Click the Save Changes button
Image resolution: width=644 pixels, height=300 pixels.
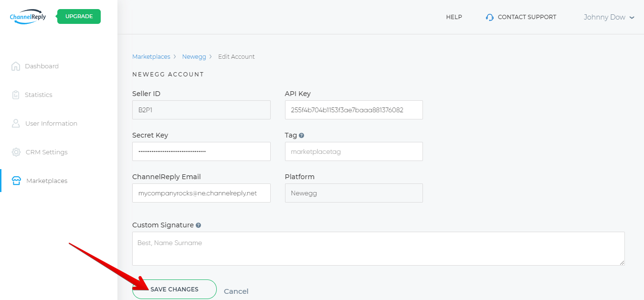(174, 289)
